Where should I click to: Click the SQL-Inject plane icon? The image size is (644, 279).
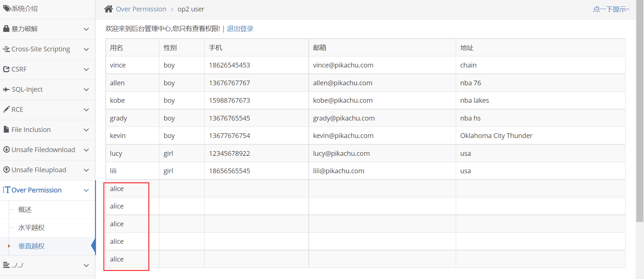click(x=6, y=89)
